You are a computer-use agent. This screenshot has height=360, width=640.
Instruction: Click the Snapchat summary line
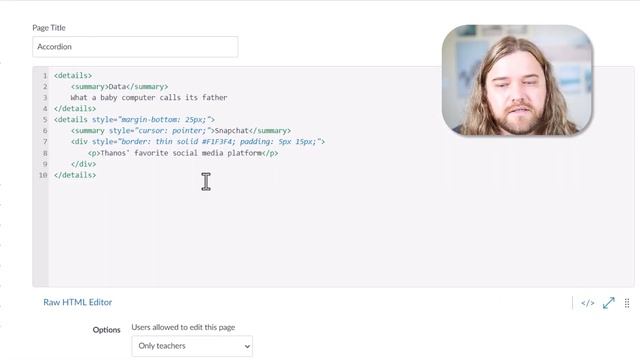[181, 131]
